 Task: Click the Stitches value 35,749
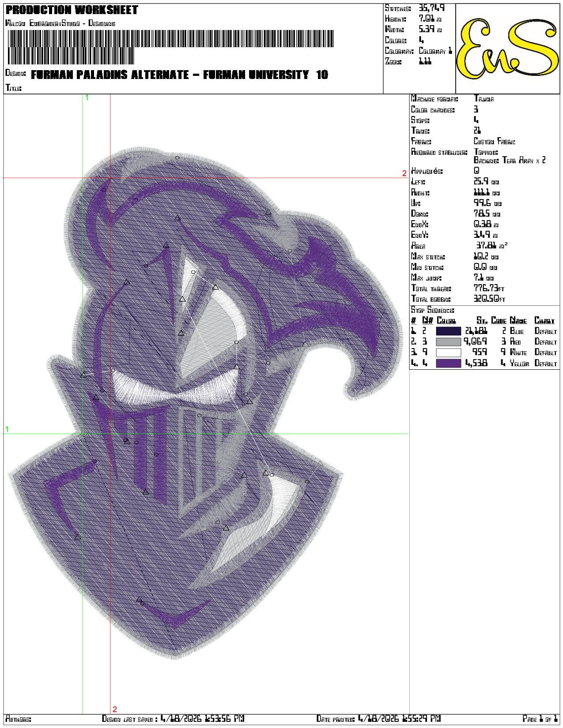coord(431,8)
